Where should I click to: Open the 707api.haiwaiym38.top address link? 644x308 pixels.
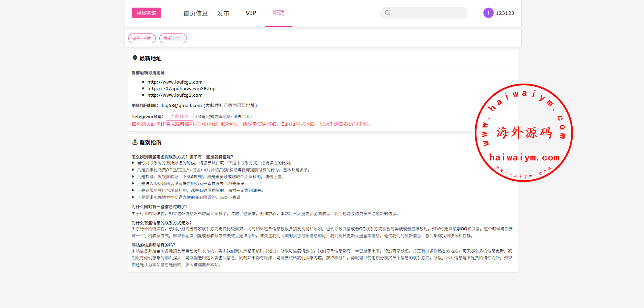click(181, 88)
